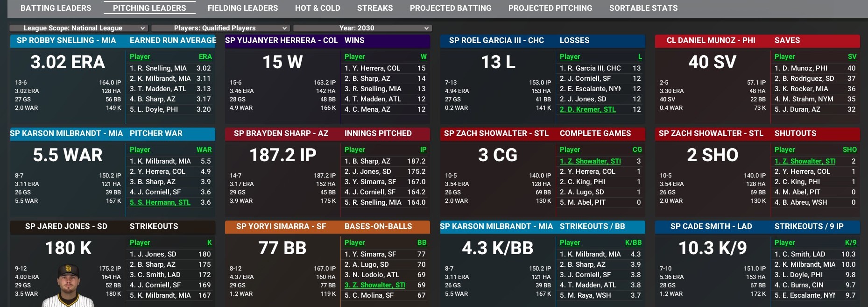
Task: Click the K/9 column header
Action: [850, 243]
